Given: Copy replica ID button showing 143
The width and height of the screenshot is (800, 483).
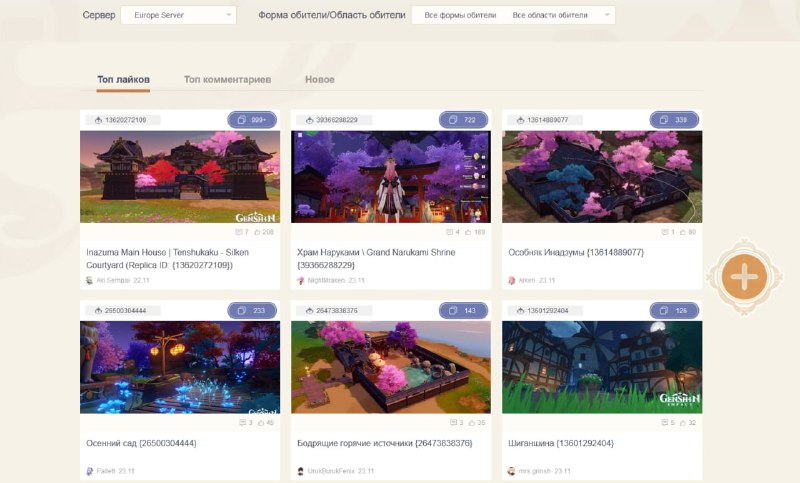Looking at the screenshot, I should click(x=463, y=311).
